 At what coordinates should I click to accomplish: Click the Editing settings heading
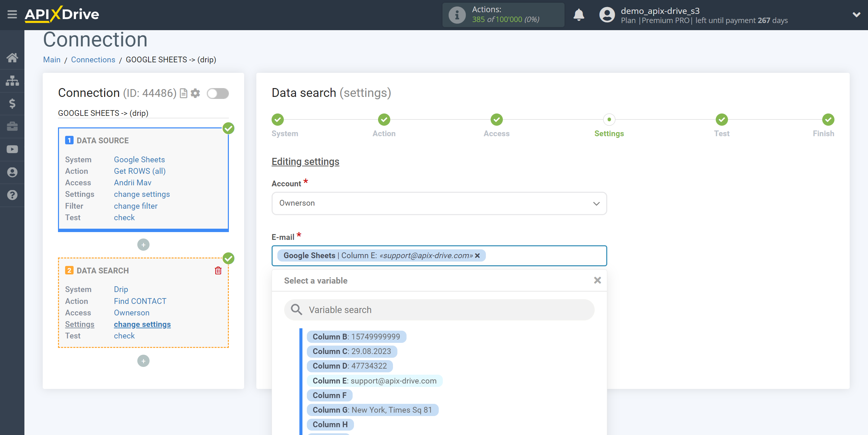tap(305, 162)
